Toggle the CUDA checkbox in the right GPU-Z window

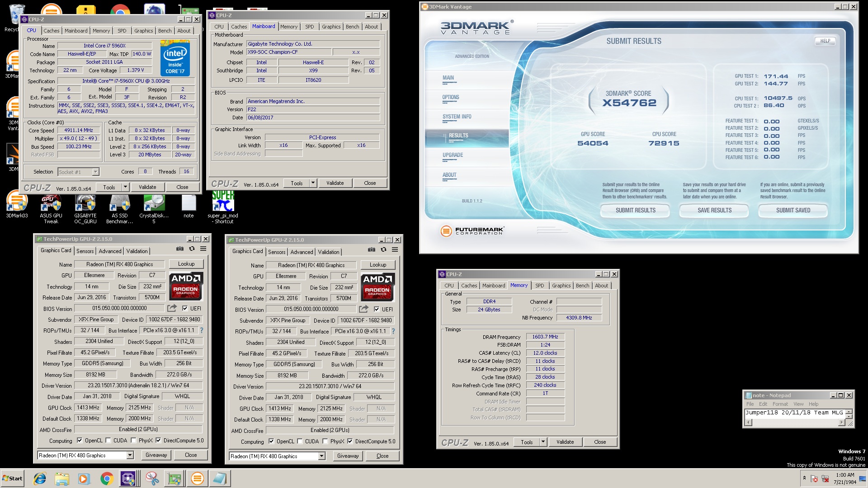coord(300,441)
